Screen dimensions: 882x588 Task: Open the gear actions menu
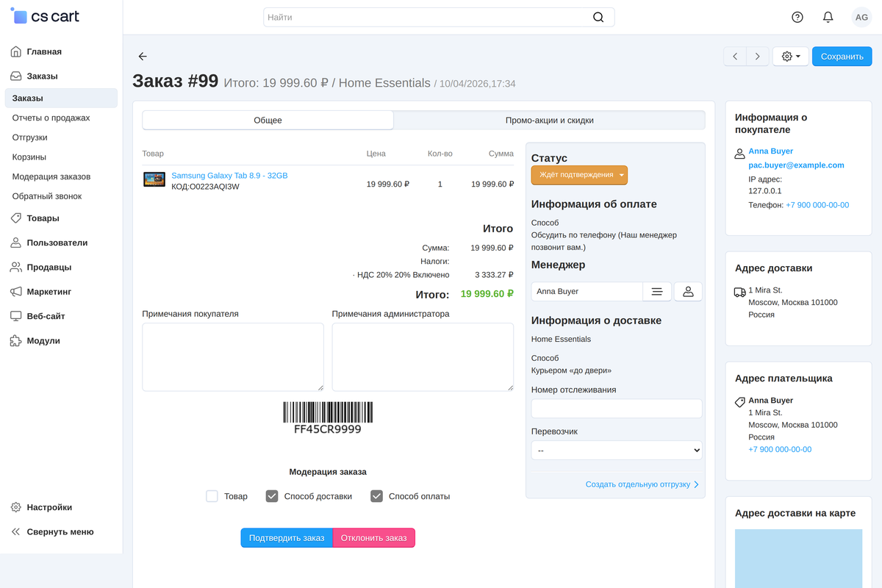pos(791,57)
